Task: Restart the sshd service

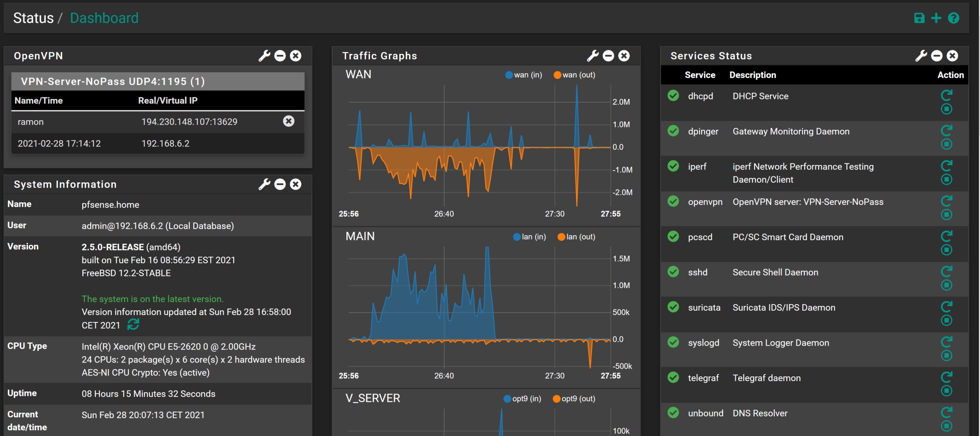Action: pyautogui.click(x=946, y=271)
